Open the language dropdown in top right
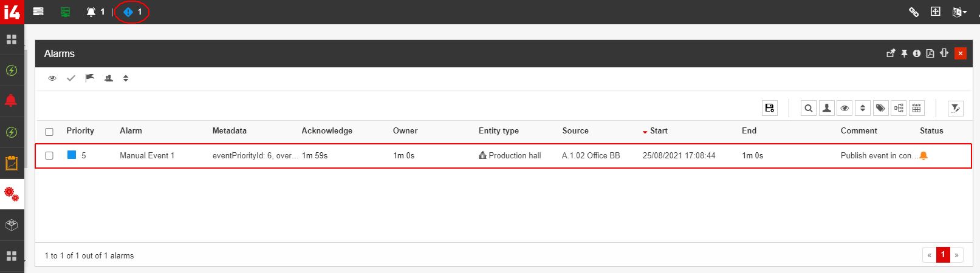980x273 pixels. 959,12
